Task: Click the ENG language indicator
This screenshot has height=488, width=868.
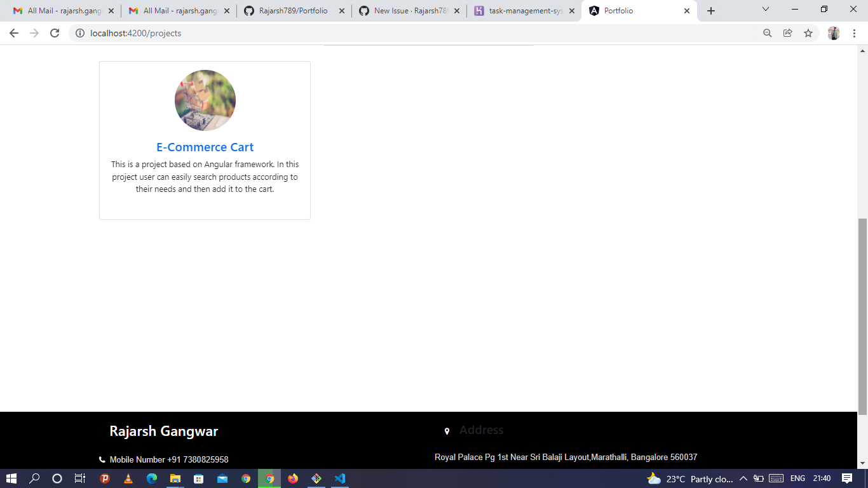Action: (x=797, y=478)
